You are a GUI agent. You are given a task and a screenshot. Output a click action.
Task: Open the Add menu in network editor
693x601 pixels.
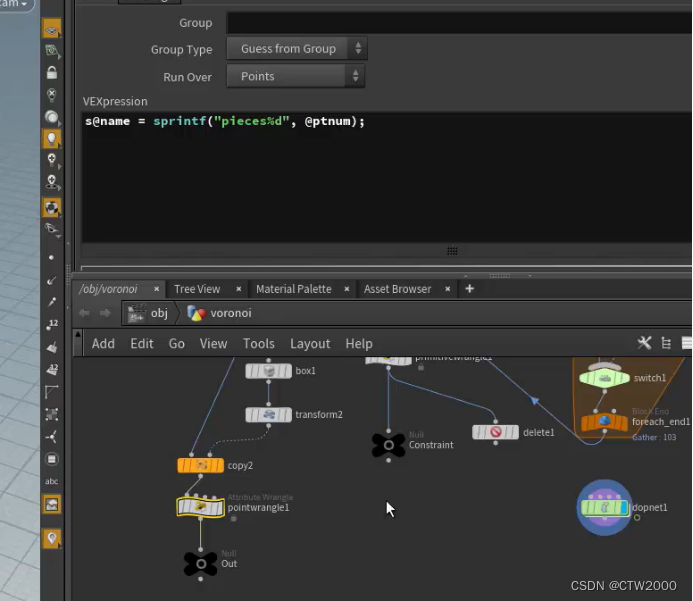[103, 344]
